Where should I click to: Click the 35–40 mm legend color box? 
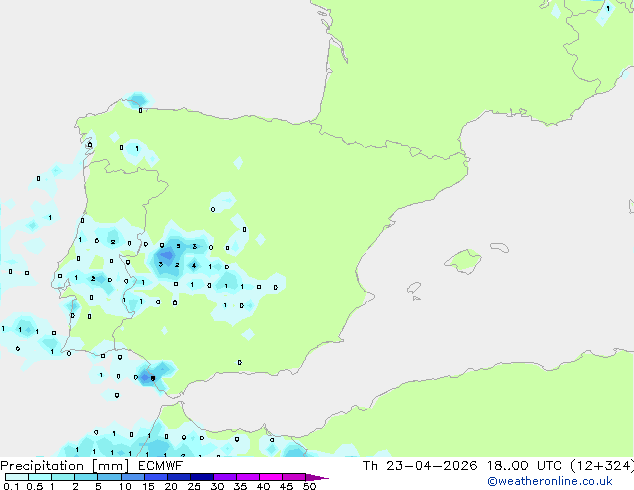tap(248, 477)
